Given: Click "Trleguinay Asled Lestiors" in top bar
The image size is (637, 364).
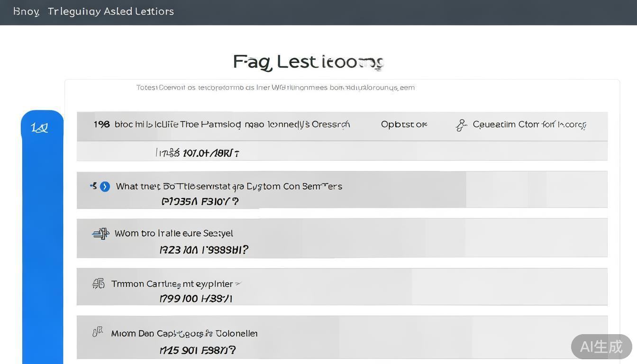Looking at the screenshot, I should click(x=111, y=11).
